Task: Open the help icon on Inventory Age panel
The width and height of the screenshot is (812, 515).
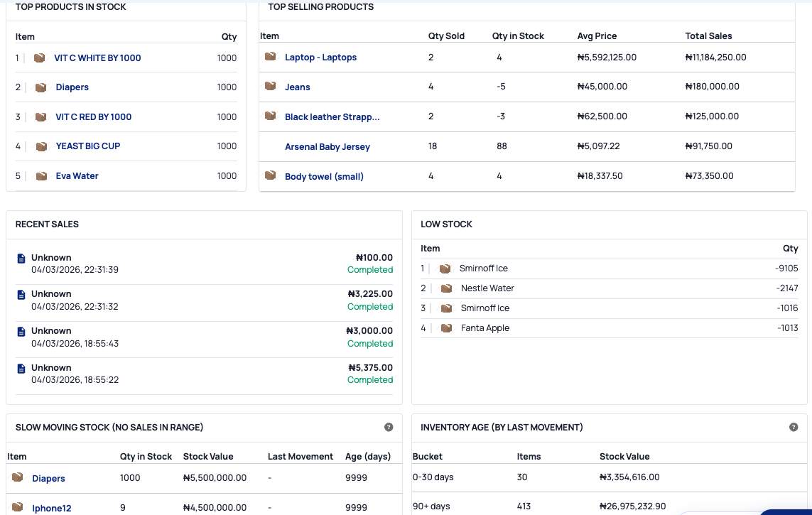Action: click(794, 427)
